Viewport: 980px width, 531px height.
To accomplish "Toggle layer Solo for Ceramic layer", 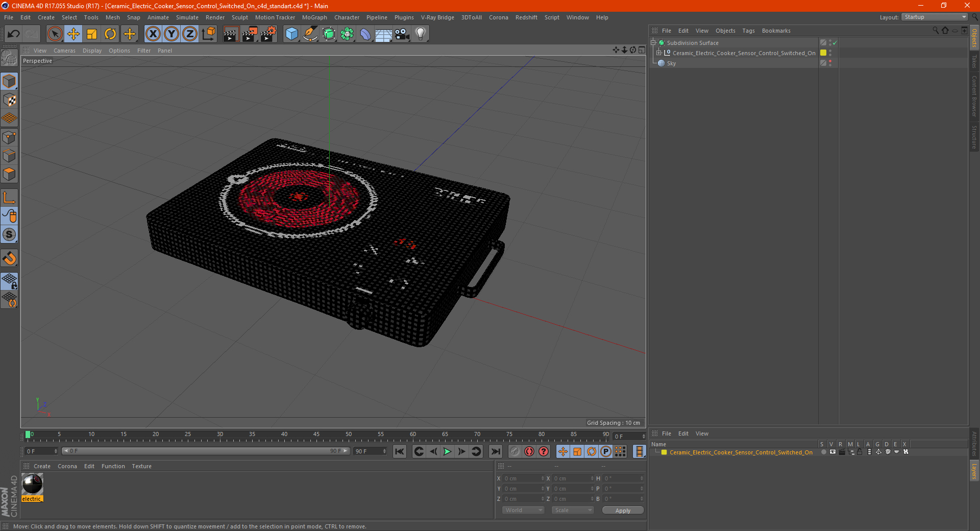I will pos(823,452).
